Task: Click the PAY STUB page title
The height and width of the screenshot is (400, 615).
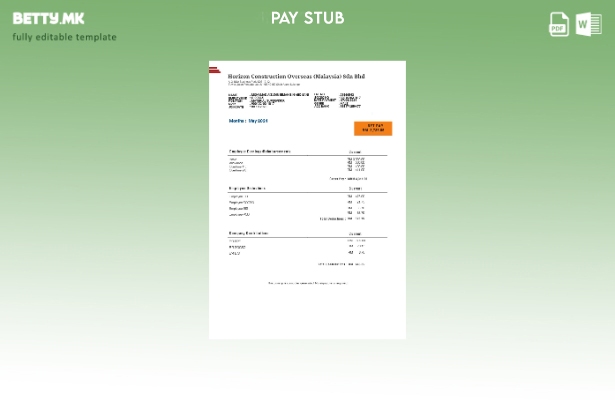Action: [307, 18]
